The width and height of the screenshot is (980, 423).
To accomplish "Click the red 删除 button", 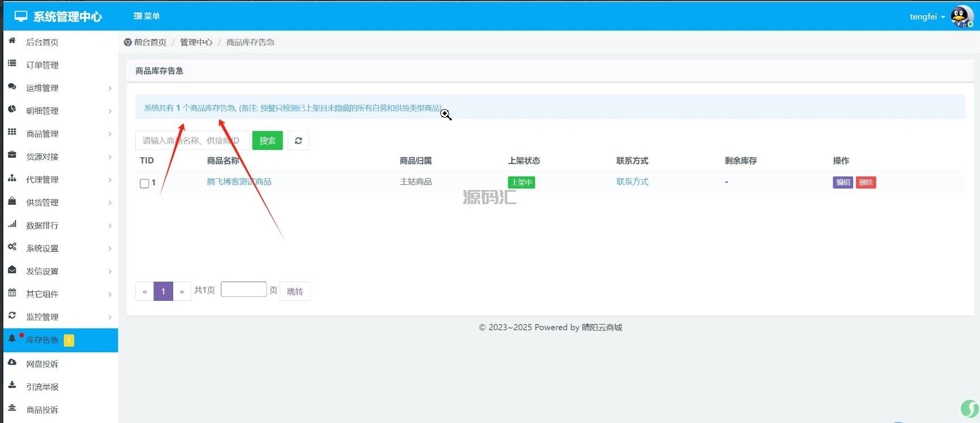I will [866, 182].
